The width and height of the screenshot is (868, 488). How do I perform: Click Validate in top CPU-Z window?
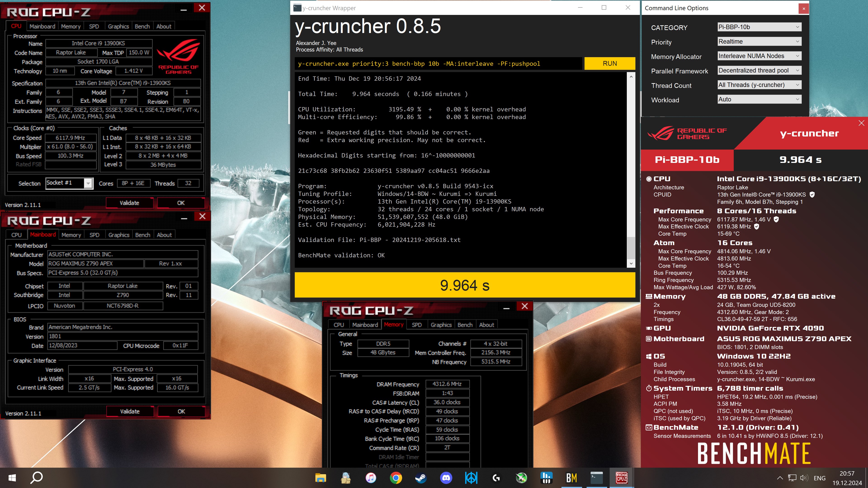pos(129,203)
